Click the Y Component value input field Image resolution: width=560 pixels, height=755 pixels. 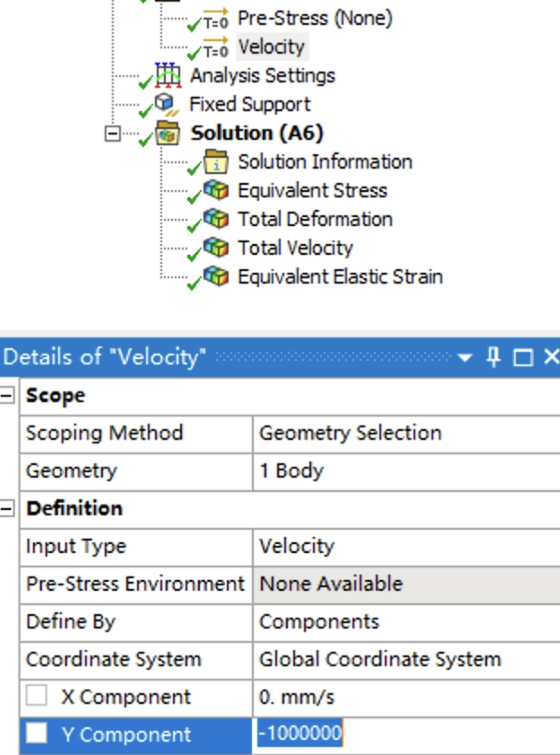407,734
